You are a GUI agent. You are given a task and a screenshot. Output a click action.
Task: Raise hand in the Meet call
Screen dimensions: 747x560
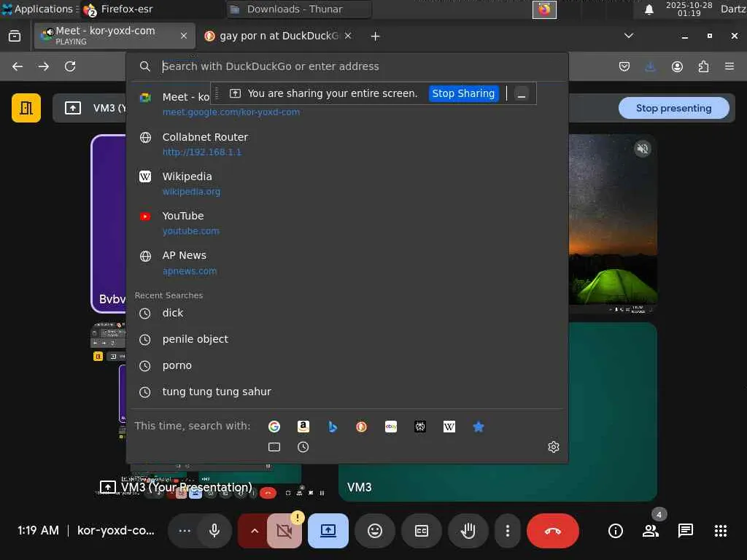pyautogui.click(x=468, y=531)
